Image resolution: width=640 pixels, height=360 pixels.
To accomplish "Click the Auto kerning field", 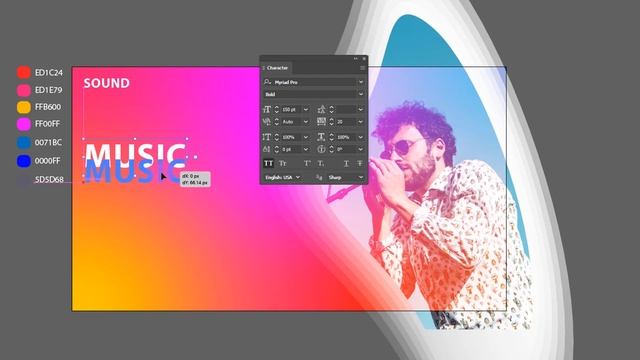I will [x=291, y=122].
